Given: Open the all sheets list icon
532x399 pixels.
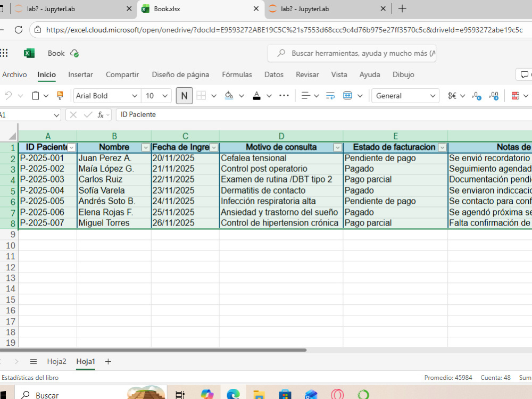Looking at the screenshot, I should (x=33, y=361).
